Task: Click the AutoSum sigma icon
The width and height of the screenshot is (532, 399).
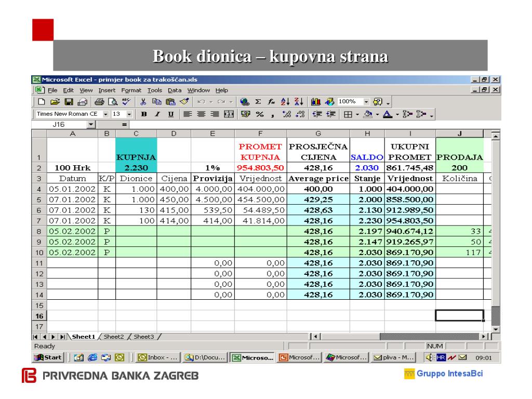Action: [258, 101]
